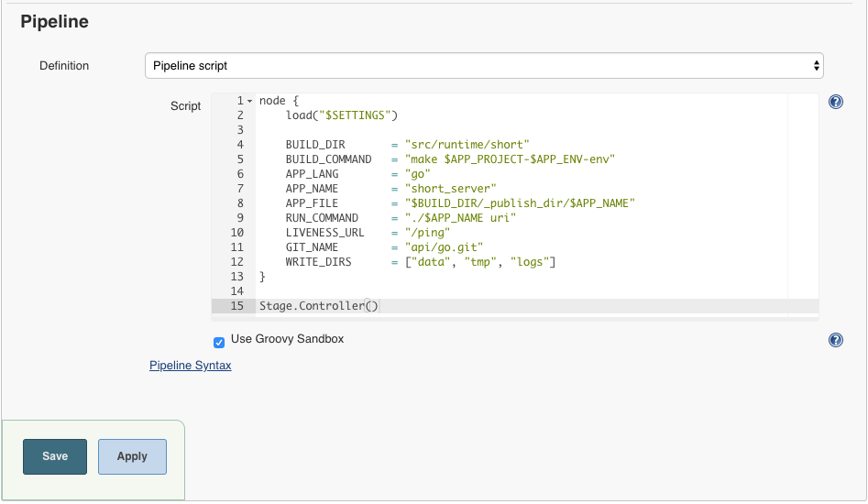868x504 pixels.
Task: Click the RUN_COMMAND string value
Action: (460, 218)
